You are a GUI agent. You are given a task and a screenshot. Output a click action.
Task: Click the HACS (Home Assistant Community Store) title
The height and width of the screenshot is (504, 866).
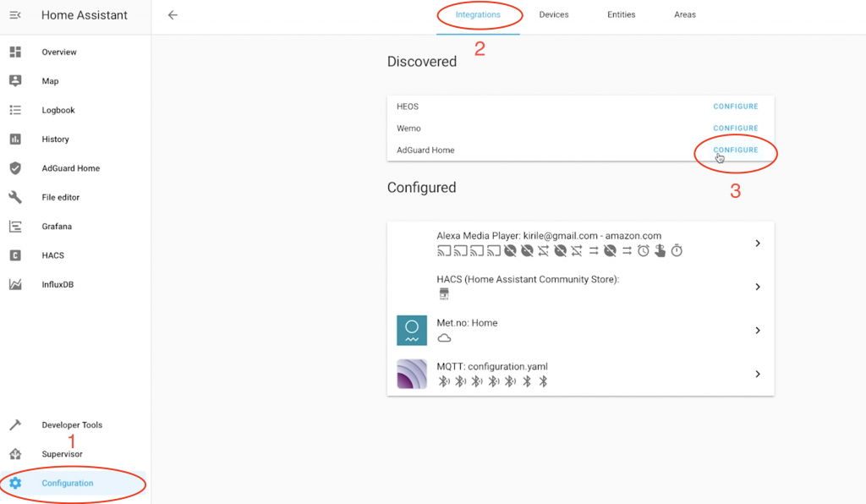[528, 279]
